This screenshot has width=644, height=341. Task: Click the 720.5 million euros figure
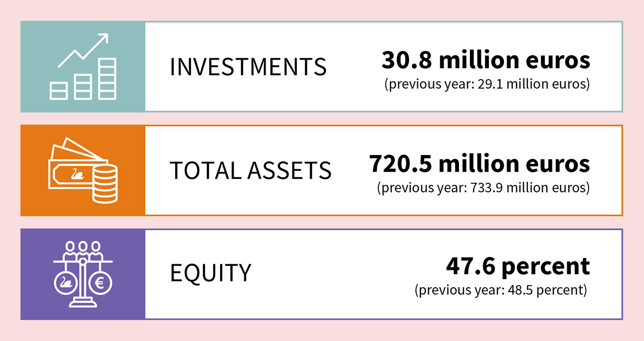point(479,164)
